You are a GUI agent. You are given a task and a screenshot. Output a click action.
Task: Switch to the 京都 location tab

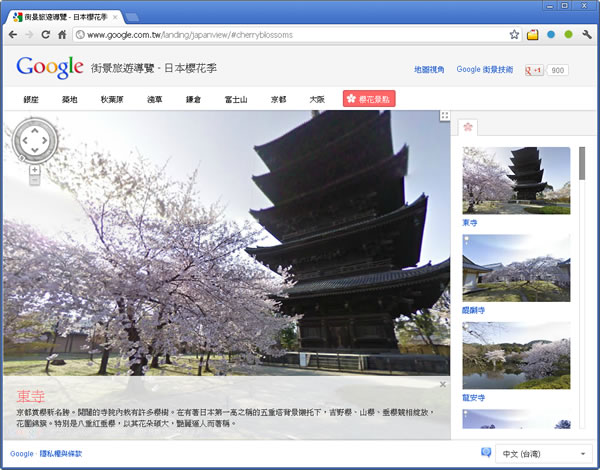click(278, 99)
